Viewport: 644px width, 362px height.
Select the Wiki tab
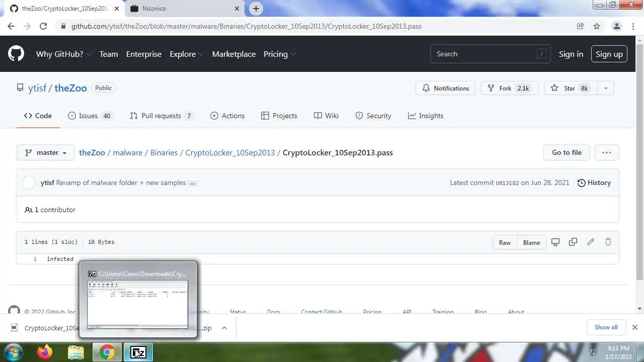(326, 116)
